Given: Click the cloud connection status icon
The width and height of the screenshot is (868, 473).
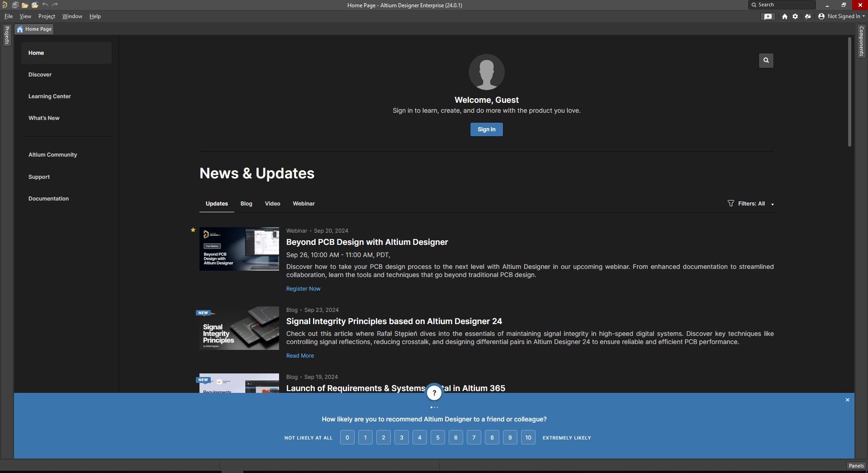Looking at the screenshot, I should (807, 16).
